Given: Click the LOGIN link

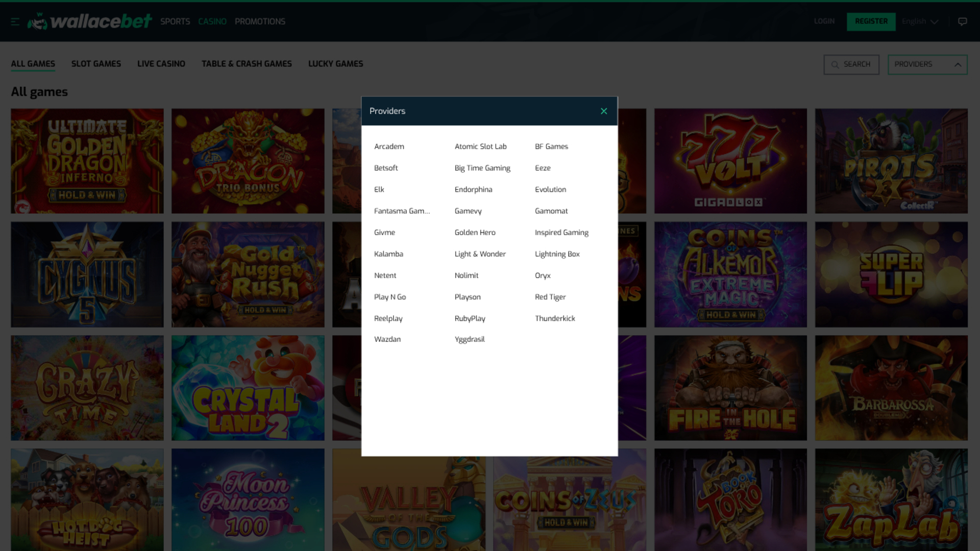Looking at the screenshot, I should point(824,21).
